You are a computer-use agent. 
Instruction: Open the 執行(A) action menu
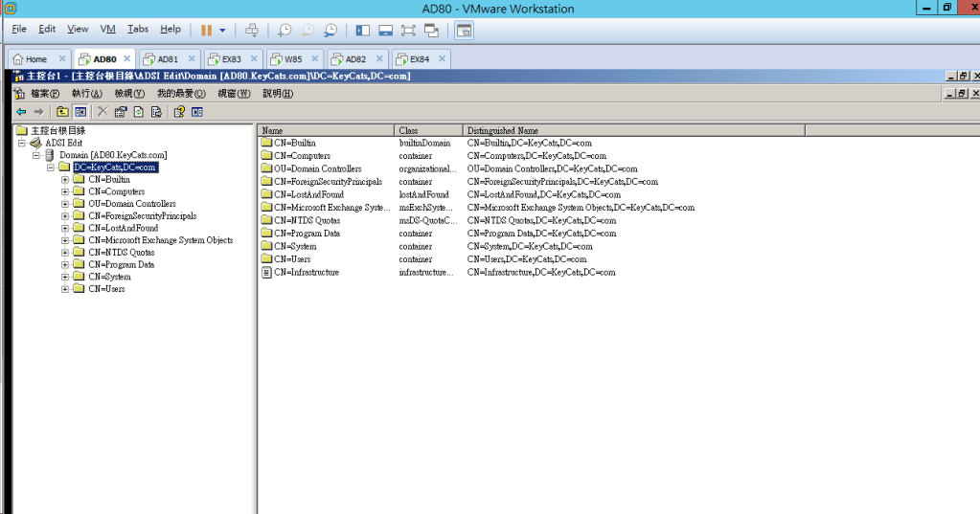tap(86, 93)
